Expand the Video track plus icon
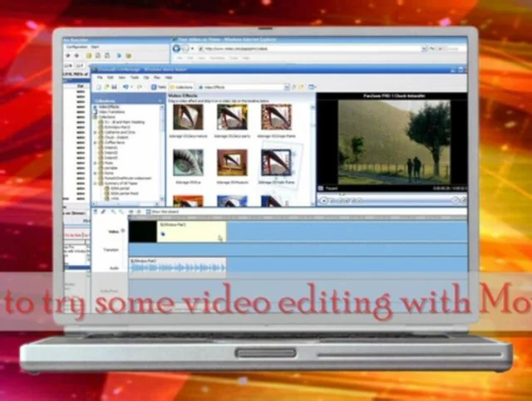 [x=123, y=231]
